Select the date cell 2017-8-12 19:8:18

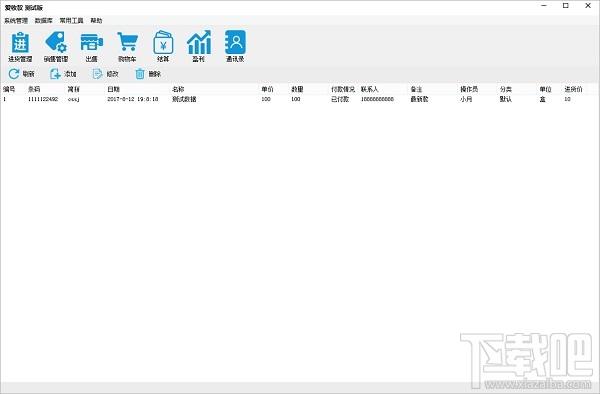point(133,99)
